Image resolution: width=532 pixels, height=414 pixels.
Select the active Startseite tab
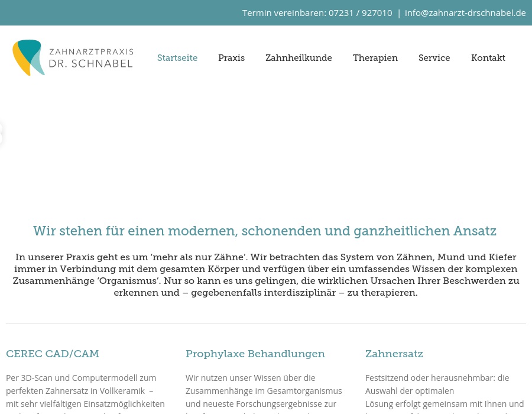(177, 57)
